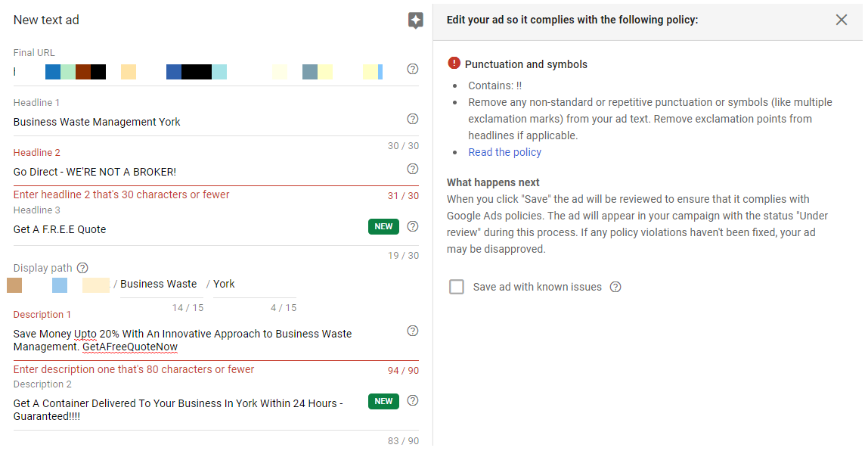Click the ad suggestions sparkle icon
Image resolution: width=868 pixels, height=451 pixels.
tap(415, 20)
